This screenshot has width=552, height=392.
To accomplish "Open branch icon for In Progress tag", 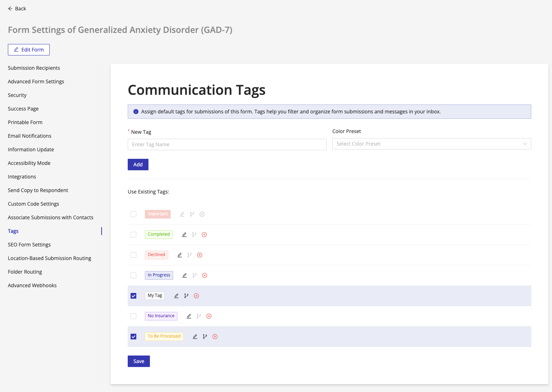I will (x=195, y=275).
